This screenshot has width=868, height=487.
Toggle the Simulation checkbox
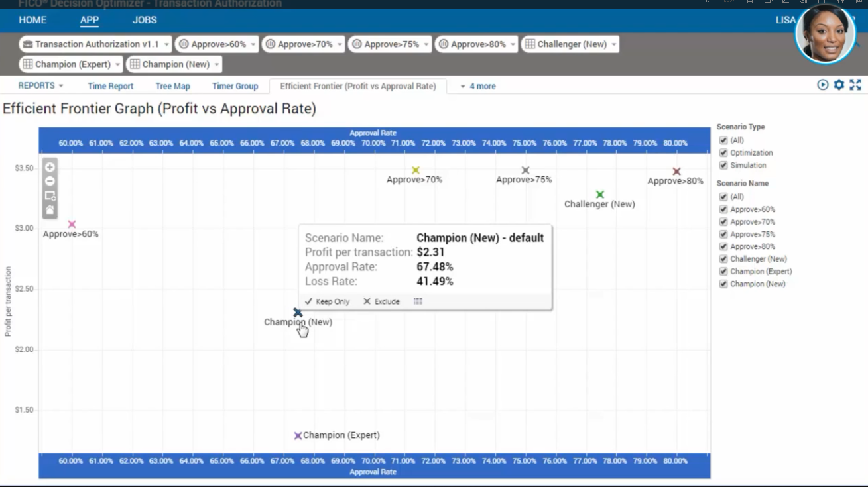tap(723, 166)
